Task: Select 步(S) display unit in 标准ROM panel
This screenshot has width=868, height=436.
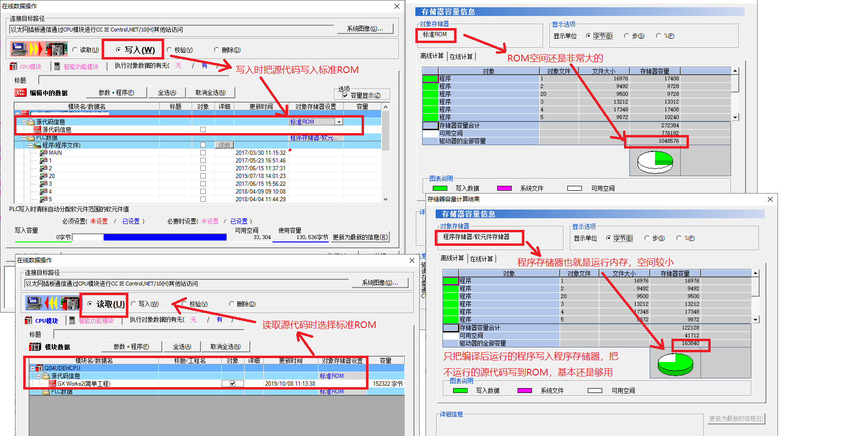Action: [x=626, y=36]
